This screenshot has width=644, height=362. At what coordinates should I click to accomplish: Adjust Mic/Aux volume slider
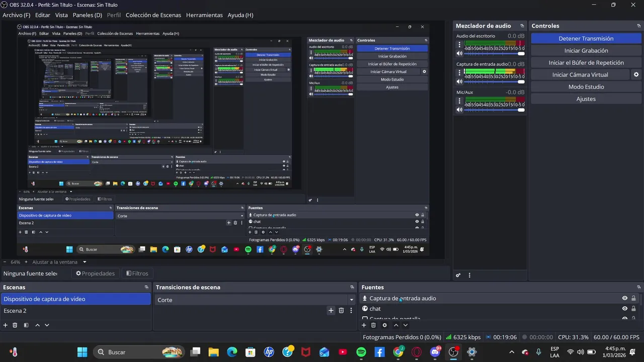click(x=495, y=110)
